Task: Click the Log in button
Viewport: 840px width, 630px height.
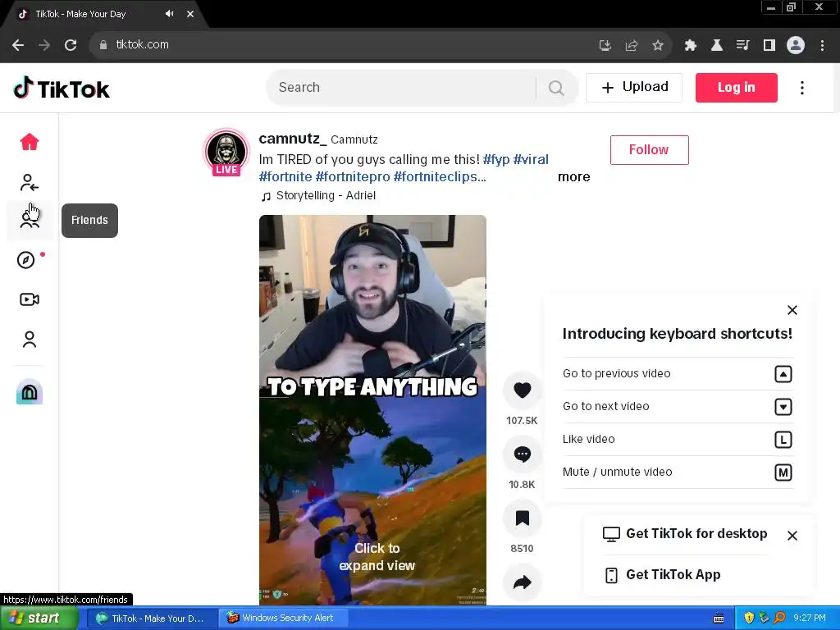Action: coord(736,87)
